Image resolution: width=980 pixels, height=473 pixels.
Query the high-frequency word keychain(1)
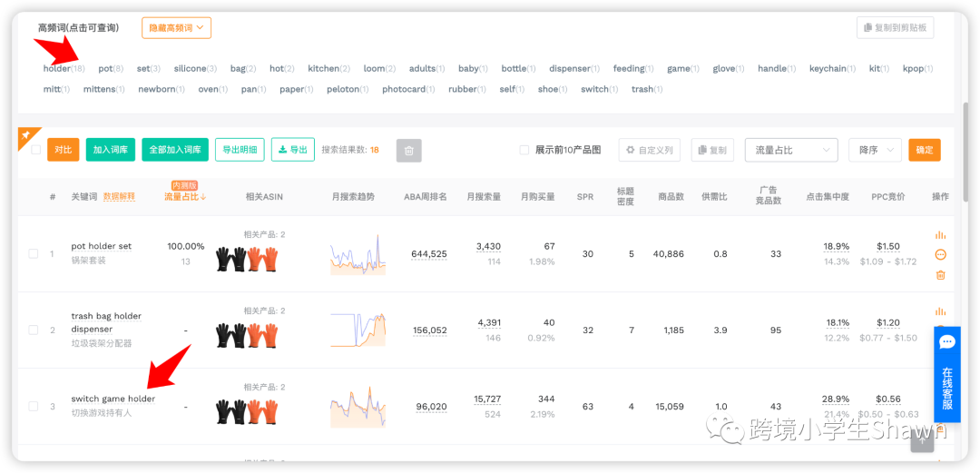[x=832, y=69]
